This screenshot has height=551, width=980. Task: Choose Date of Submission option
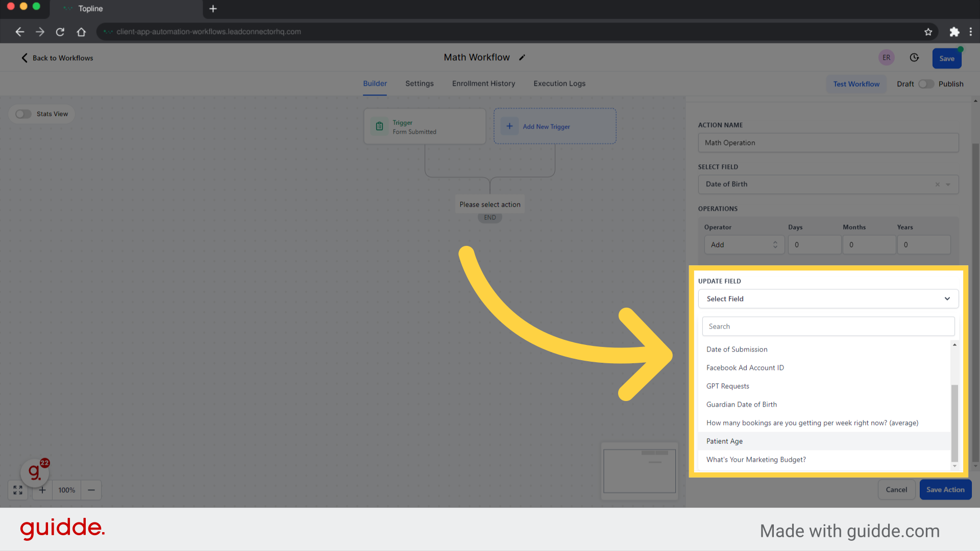coord(824,349)
